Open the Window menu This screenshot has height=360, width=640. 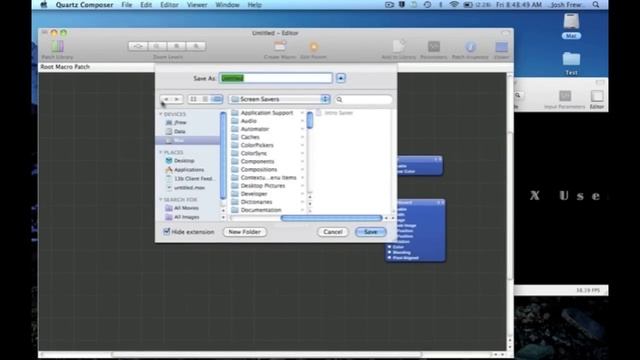227,5
